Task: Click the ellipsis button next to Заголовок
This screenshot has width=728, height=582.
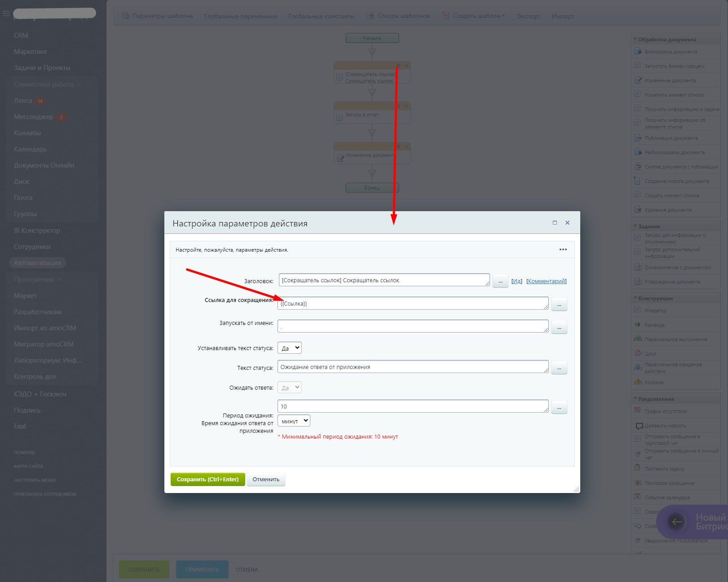Action: click(500, 281)
